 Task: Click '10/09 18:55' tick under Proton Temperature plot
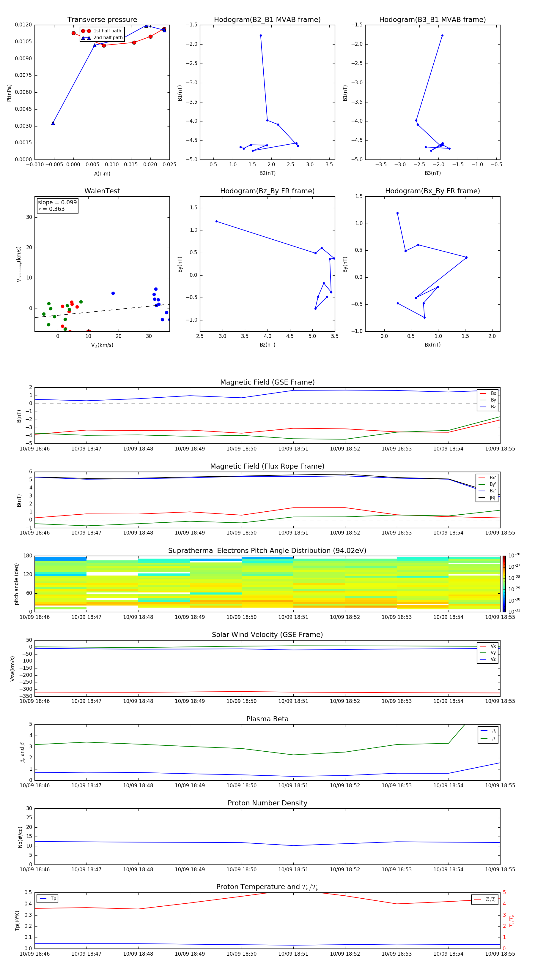[500, 954]
